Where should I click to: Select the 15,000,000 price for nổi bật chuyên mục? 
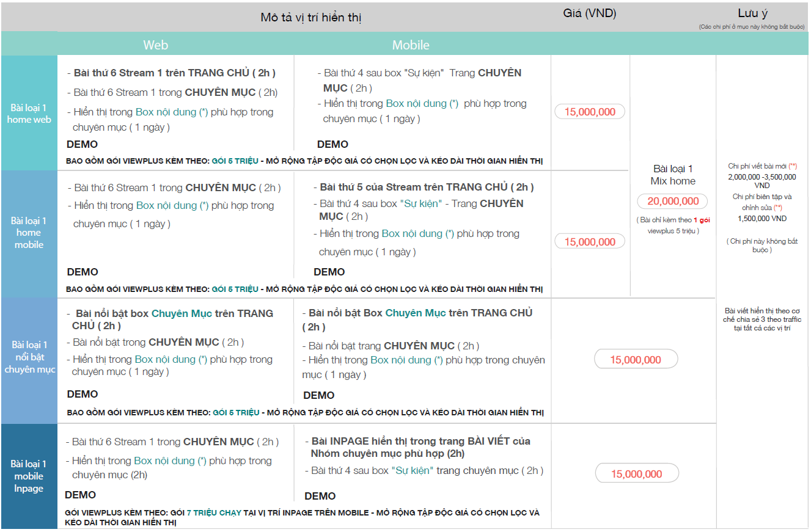[x=636, y=360]
